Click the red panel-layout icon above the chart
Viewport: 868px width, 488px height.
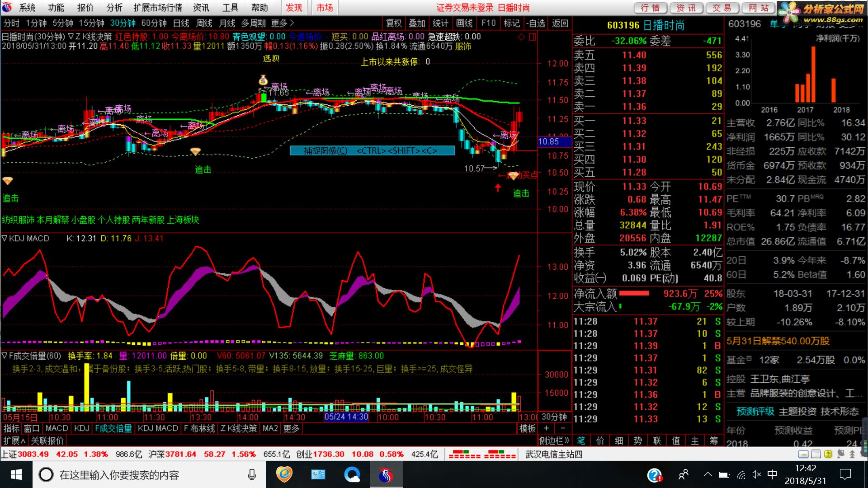[x=532, y=37]
